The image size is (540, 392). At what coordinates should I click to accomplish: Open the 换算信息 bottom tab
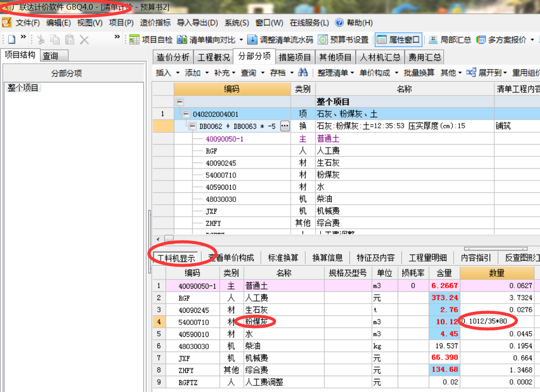click(x=327, y=258)
